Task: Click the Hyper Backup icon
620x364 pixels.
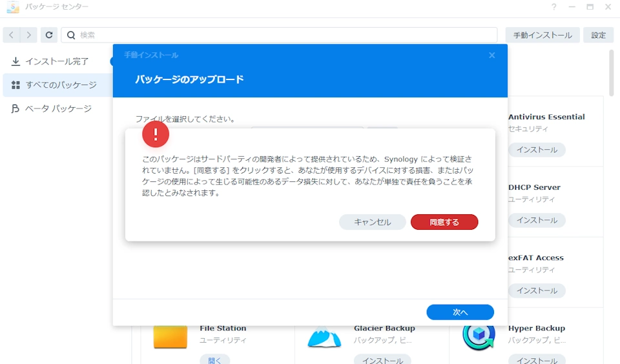Action: [479, 337]
